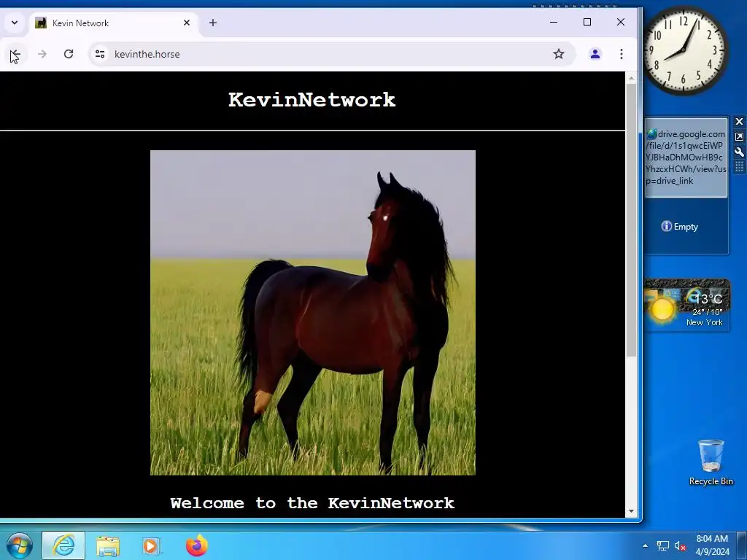
Task: Show hidden tray icons arrow
Action: (645, 545)
